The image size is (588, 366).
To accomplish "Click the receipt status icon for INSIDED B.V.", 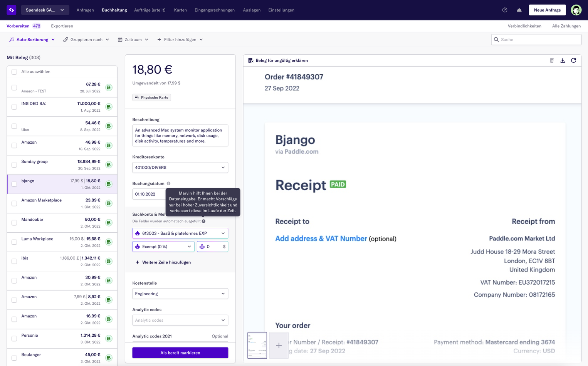I will pos(109,107).
